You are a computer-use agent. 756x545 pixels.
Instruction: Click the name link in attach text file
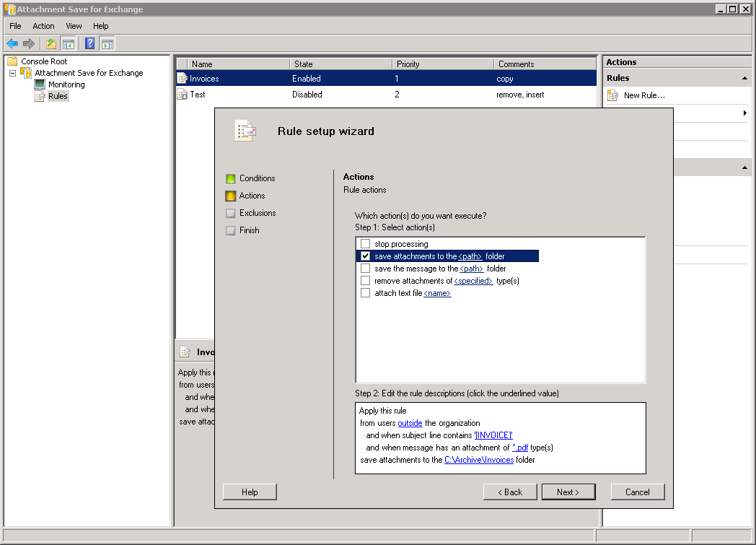(437, 293)
